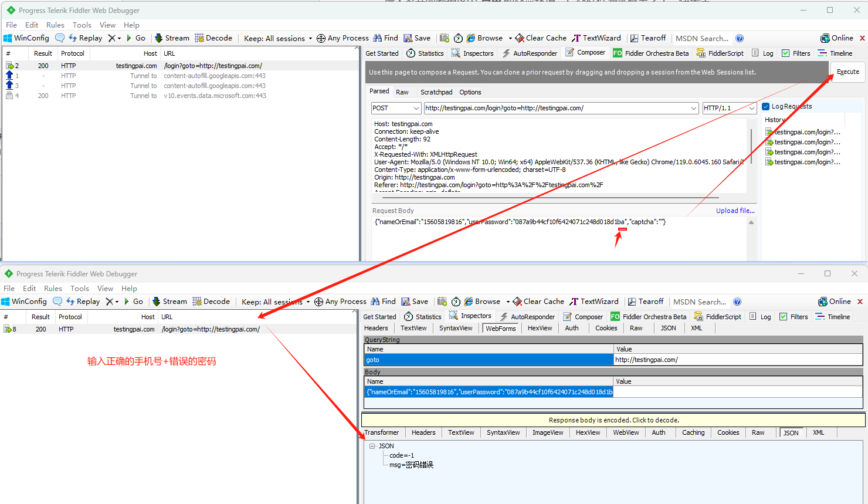868x504 pixels.
Task: Toggle Stream in the bottom Fiddler toolbar
Action: pos(169,302)
